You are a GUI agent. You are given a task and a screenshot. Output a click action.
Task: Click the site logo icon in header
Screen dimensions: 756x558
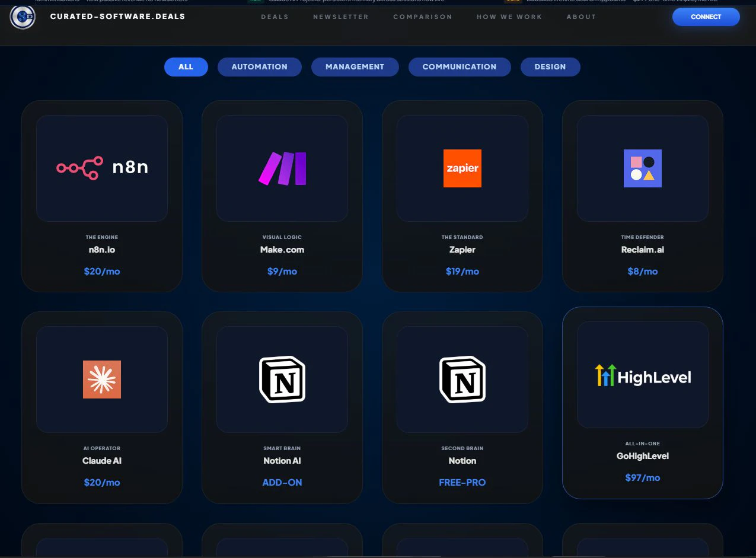pyautogui.click(x=23, y=17)
